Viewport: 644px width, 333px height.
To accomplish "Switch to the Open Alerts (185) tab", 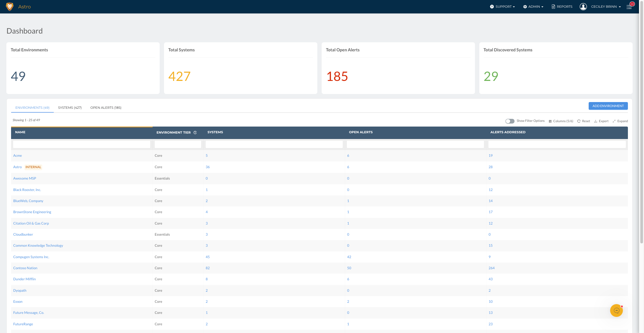I will click(x=106, y=108).
